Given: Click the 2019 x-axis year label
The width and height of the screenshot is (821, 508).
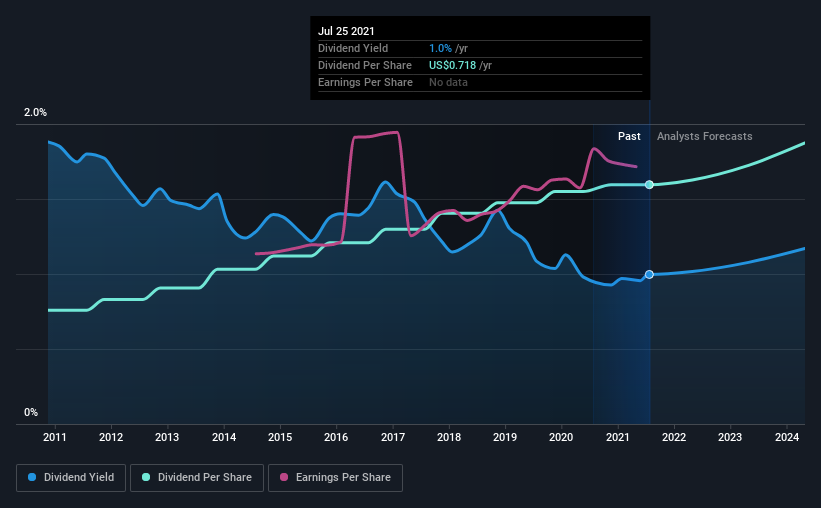Looking at the screenshot, I should coord(505,437).
